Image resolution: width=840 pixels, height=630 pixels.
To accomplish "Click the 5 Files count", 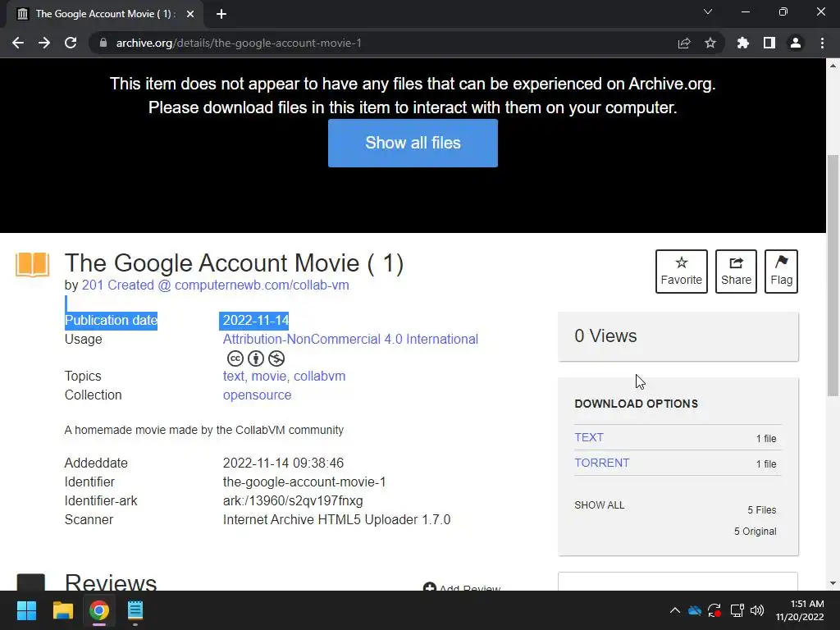I will click(762, 510).
